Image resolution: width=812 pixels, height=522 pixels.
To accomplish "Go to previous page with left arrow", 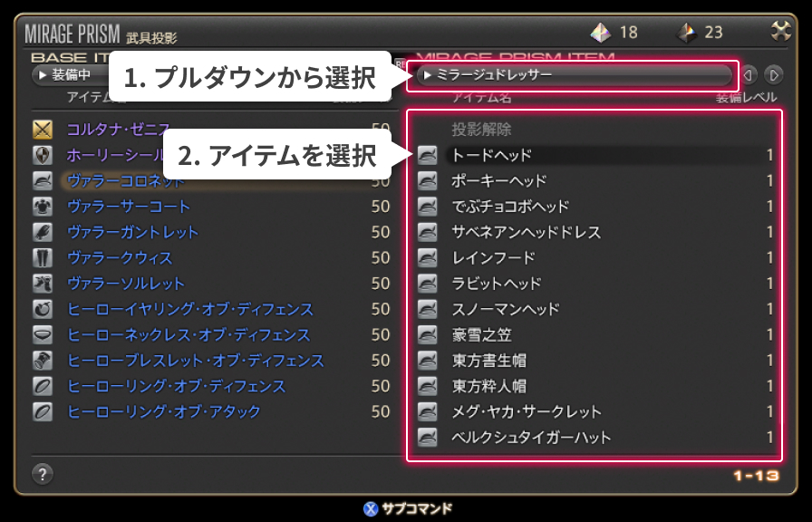I will click(748, 75).
